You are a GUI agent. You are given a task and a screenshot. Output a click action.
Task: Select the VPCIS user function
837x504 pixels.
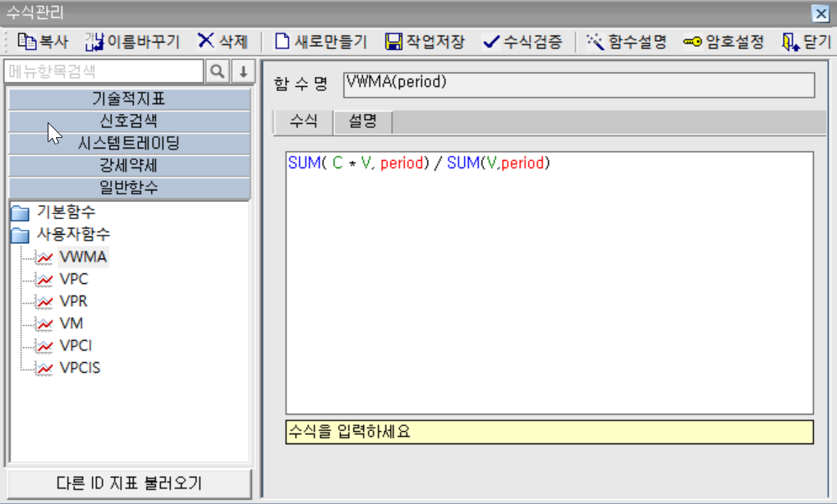[80, 368]
